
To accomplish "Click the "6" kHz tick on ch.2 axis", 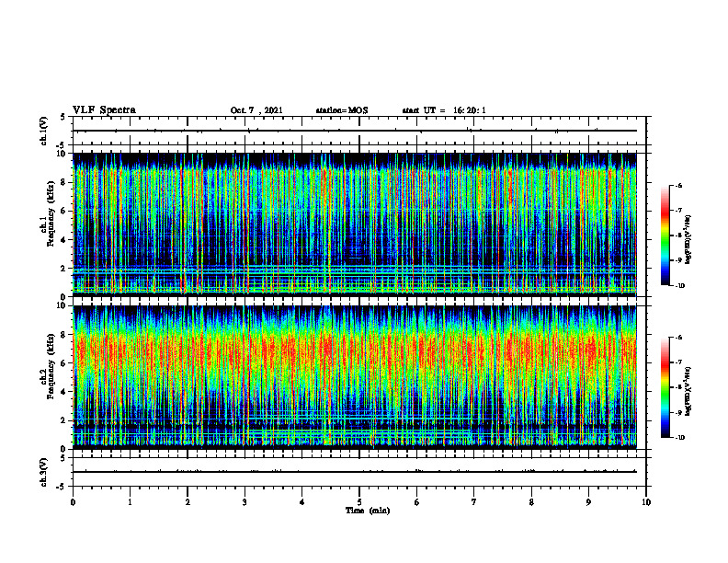I will point(63,362).
